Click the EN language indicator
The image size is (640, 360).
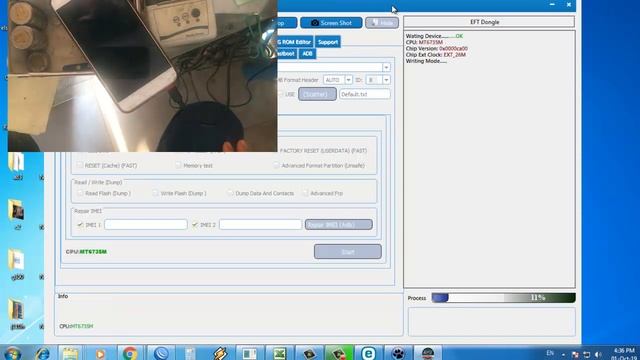(x=550, y=353)
